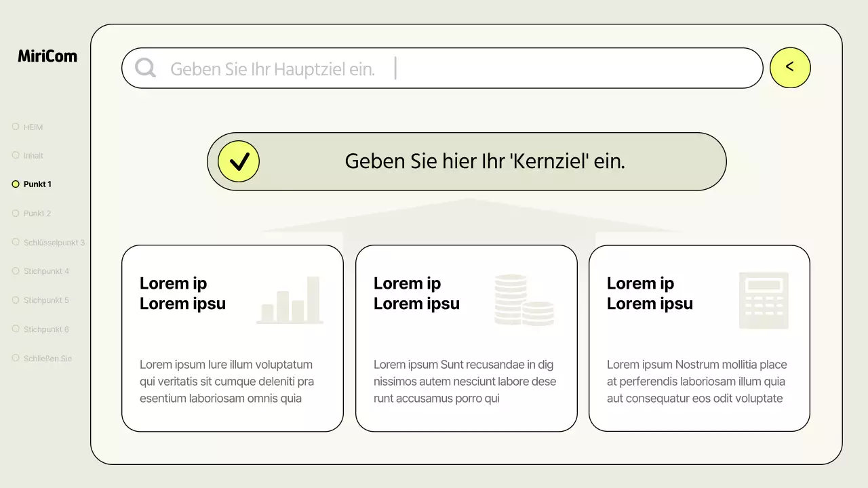This screenshot has width=868, height=488.
Task: Select the Stichpunkt 4 radio indicator
Action: (x=15, y=271)
